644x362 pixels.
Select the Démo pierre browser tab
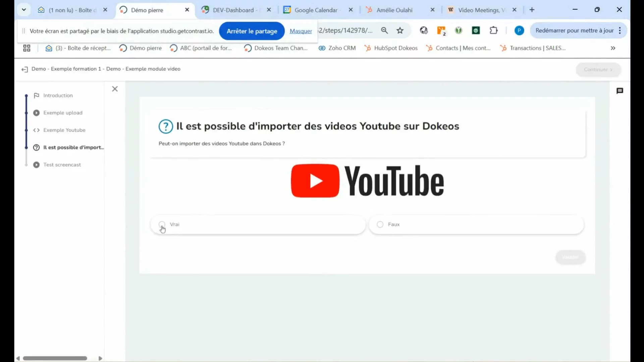point(147,10)
